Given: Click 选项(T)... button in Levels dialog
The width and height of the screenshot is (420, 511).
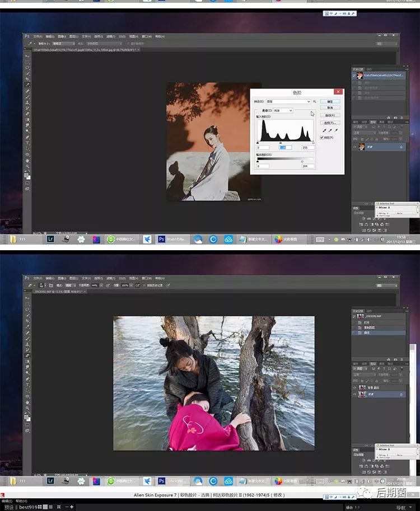Looking at the screenshot, I should pyautogui.click(x=330, y=123).
